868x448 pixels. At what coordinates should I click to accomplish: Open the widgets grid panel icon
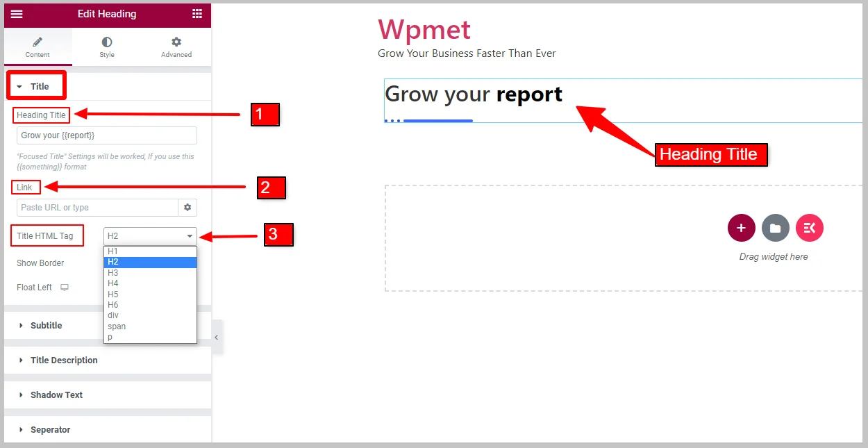(x=197, y=14)
